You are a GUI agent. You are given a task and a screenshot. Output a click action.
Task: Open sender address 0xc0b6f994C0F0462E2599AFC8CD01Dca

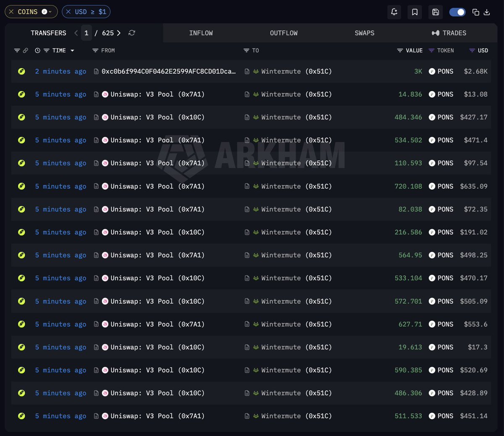click(x=168, y=71)
